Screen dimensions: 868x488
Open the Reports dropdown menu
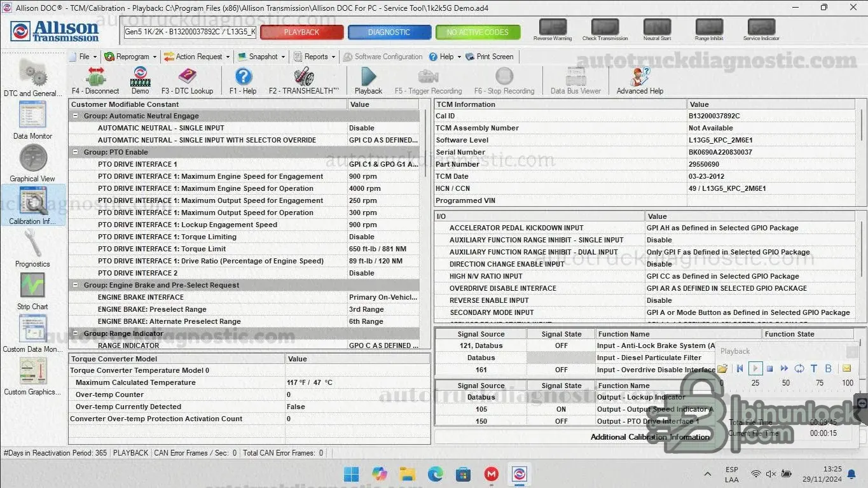pyautogui.click(x=315, y=57)
